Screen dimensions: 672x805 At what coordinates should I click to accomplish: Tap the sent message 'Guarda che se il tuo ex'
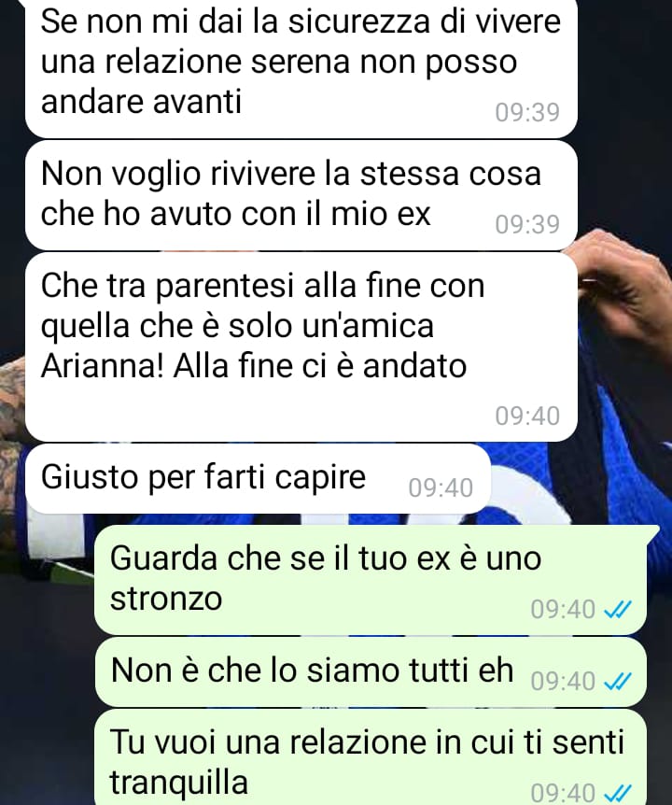pos(371,580)
